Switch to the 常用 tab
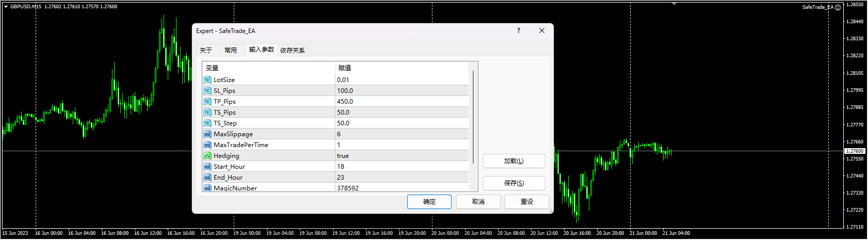 click(x=231, y=51)
